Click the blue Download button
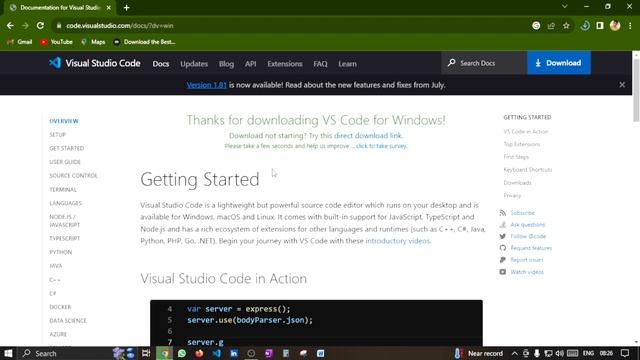 [x=559, y=63]
